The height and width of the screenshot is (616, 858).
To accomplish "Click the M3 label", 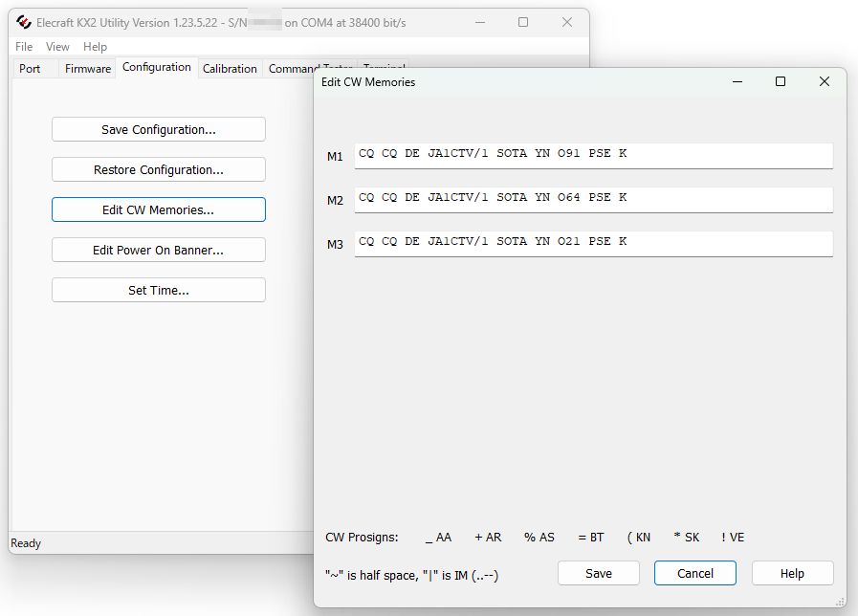I will (335, 244).
